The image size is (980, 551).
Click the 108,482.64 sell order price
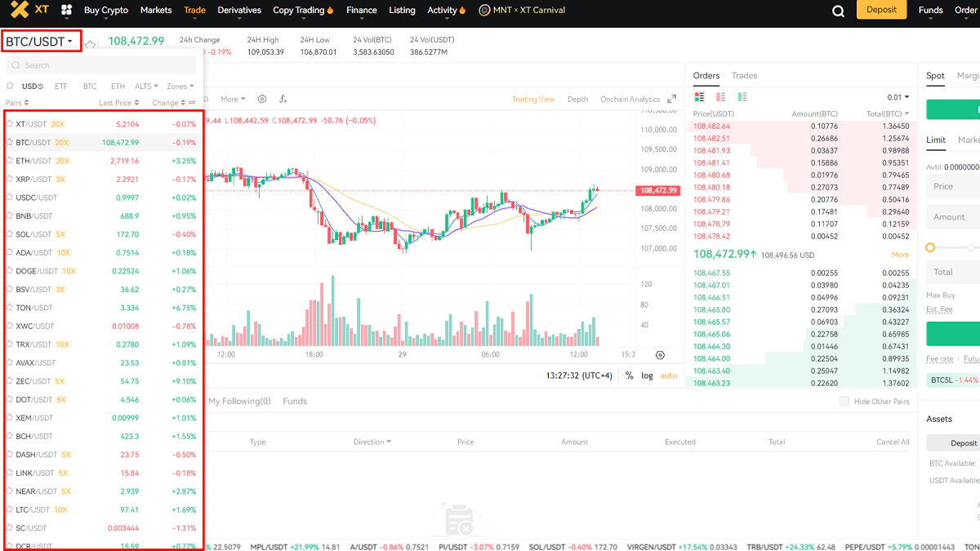tap(712, 126)
